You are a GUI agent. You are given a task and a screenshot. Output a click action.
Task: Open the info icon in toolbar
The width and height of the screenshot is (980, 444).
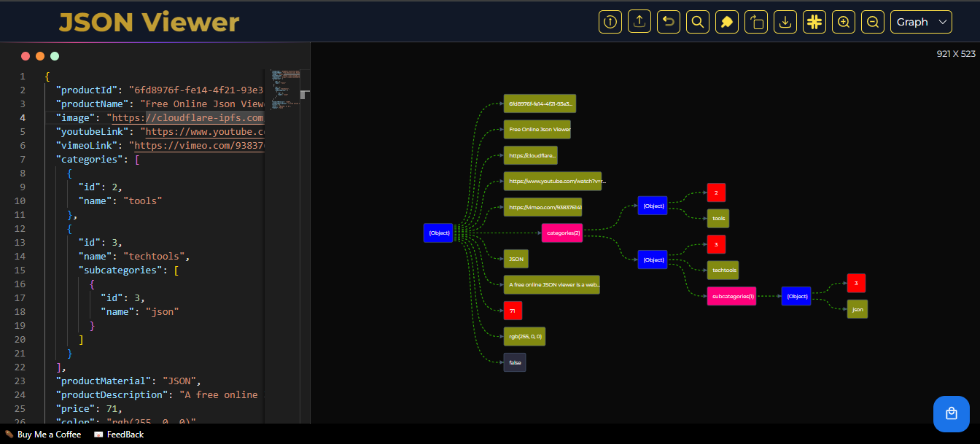(x=610, y=22)
